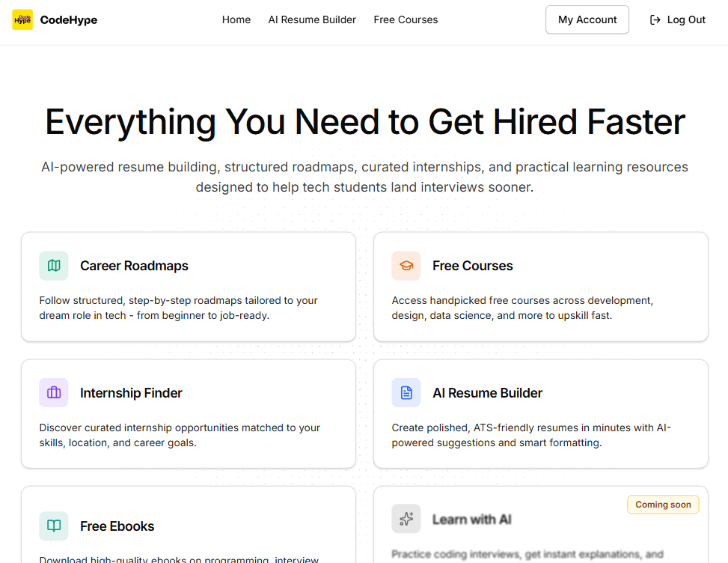This screenshot has height=563, width=728.
Task: Click the Career Roadmaps map icon
Action: coord(54,266)
